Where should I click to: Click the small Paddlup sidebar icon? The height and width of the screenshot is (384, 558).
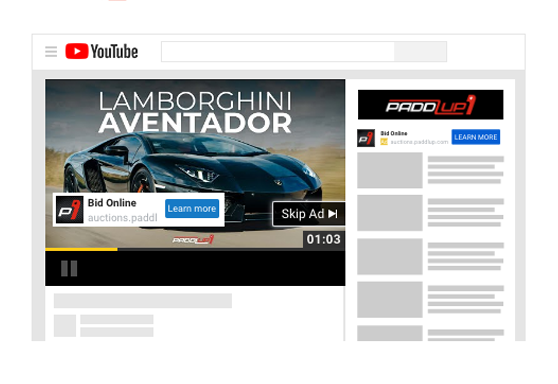coord(366,138)
